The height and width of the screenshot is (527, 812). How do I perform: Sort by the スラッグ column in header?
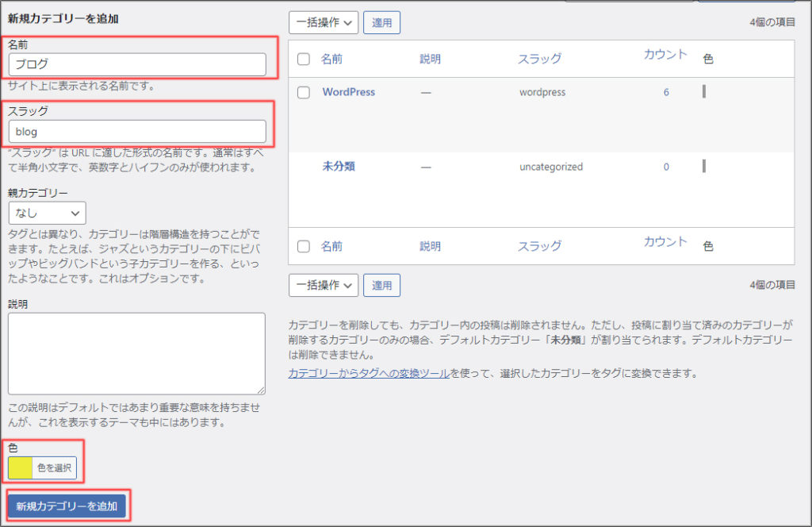(539, 60)
